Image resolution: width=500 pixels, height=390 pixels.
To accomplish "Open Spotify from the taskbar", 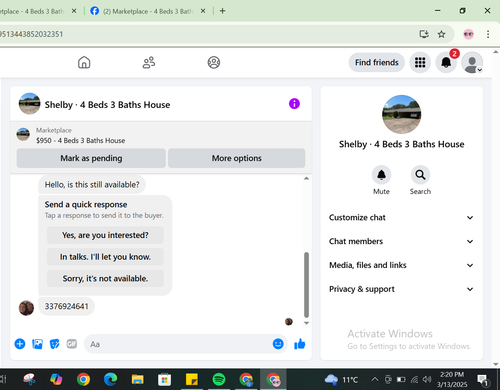I will [x=219, y=379].
